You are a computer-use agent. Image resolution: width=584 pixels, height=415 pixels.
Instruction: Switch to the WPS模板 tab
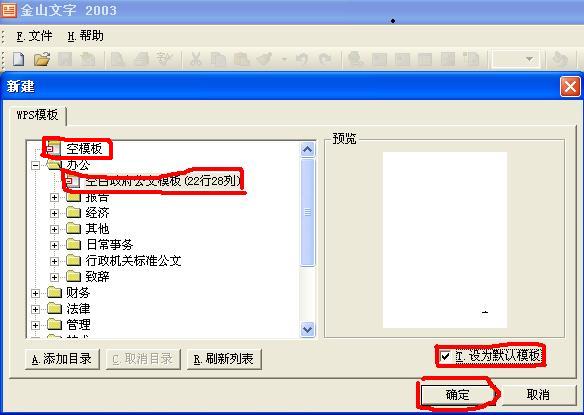point(38,115)
